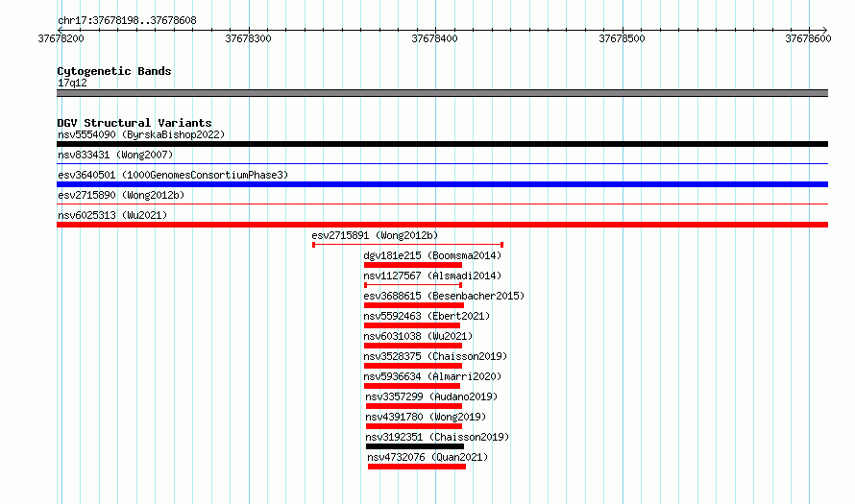Click the thin blue nsv833431 line

click(x=442, y=163)
